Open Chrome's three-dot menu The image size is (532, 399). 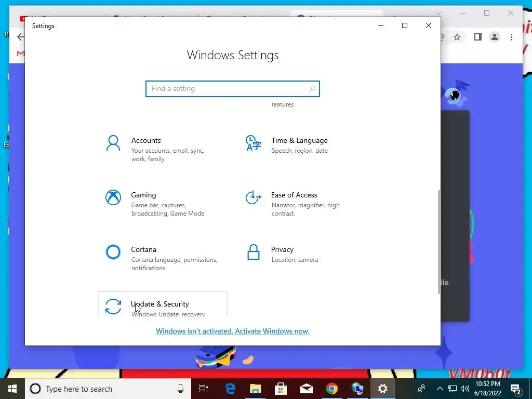coord(511,37)
